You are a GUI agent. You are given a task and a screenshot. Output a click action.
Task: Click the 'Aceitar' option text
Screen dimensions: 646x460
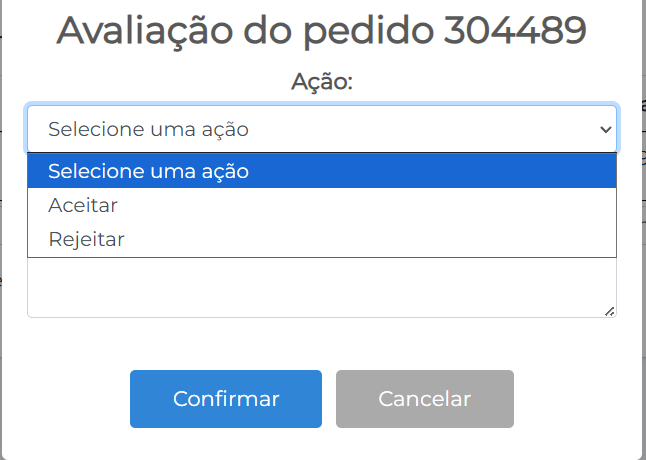point(83,205)
